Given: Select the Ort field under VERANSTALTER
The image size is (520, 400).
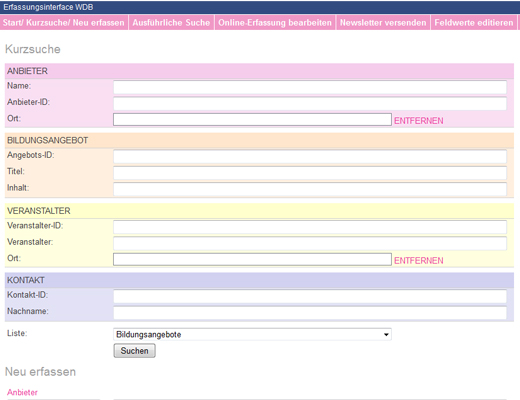Looking at the screenshot, I should pyautogui.click(x=252, y=259).
